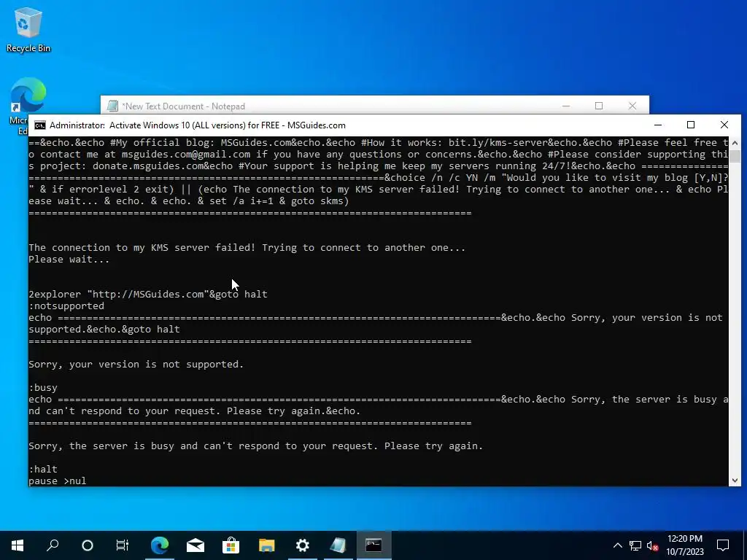Maximize the Notepad window behind

pos(599,106)
